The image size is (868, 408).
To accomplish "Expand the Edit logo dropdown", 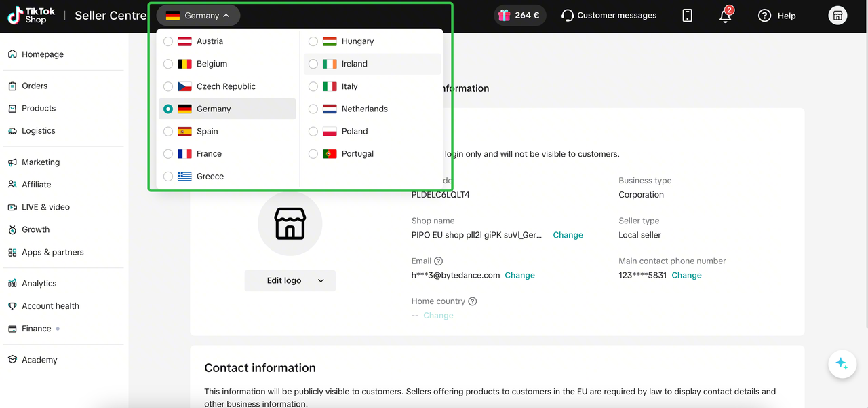I will [290, 280].
